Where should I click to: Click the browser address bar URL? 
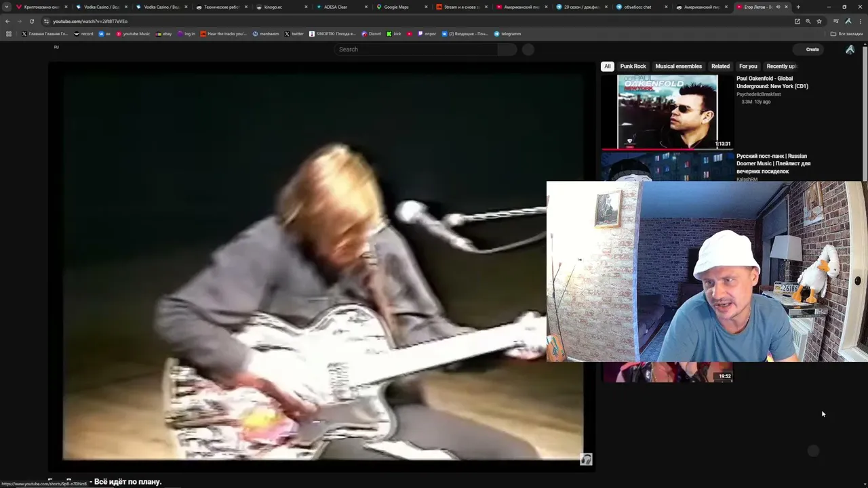(90, 21)
